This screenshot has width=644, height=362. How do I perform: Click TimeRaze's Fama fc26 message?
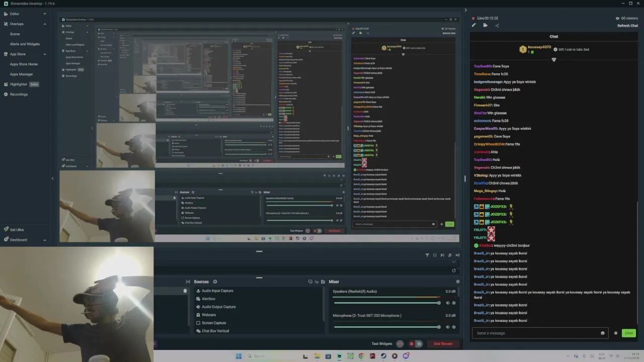pyautogui.click(x=500, y=74)
